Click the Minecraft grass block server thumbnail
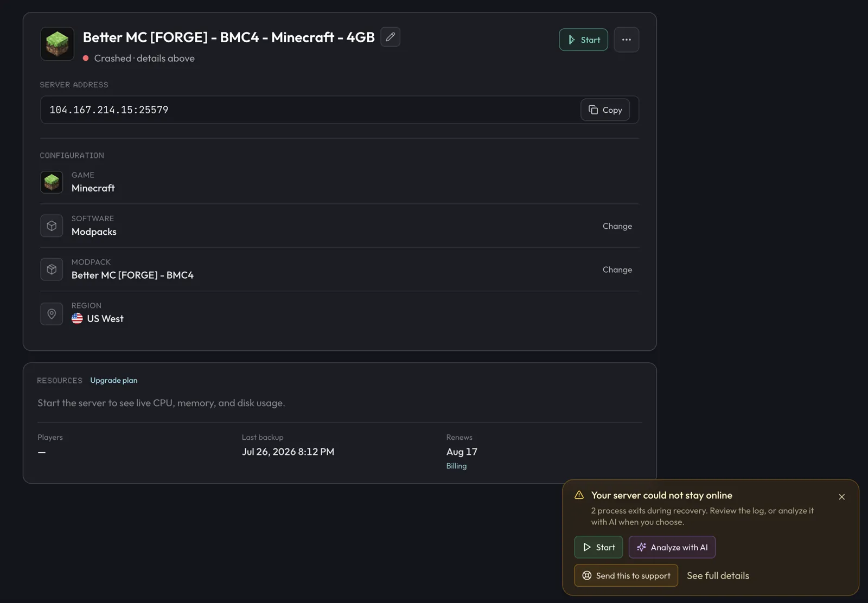 57,44
